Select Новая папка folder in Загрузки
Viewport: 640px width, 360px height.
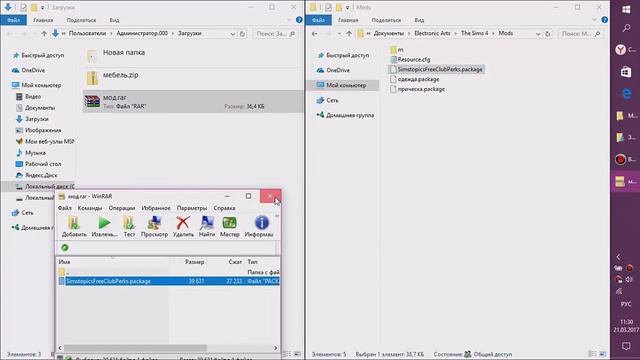click(124, 53)
